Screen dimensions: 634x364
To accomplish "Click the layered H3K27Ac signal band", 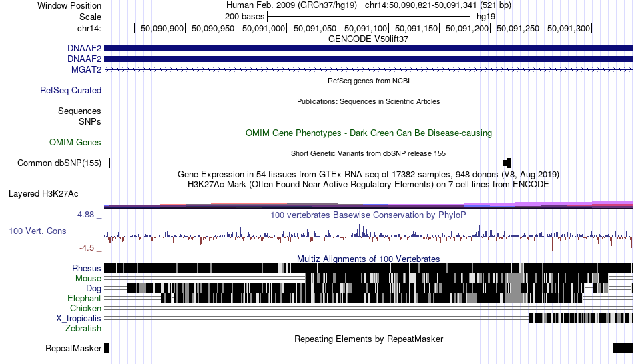I will 368,205.
